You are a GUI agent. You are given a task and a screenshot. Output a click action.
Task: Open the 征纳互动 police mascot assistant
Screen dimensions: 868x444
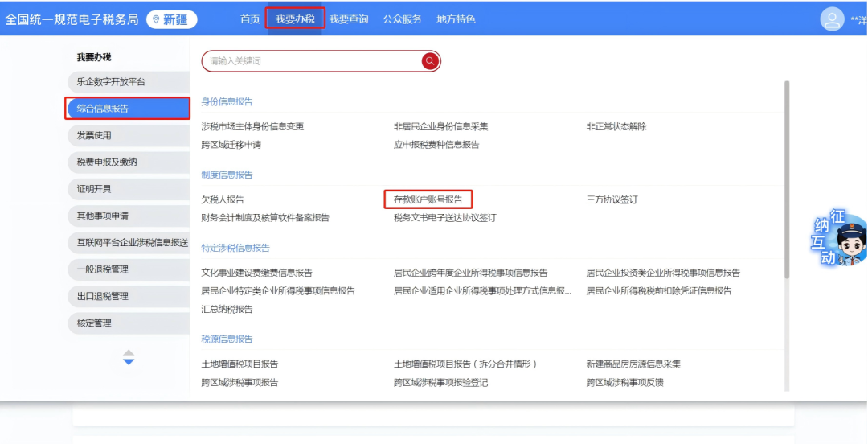click(839, 237)
